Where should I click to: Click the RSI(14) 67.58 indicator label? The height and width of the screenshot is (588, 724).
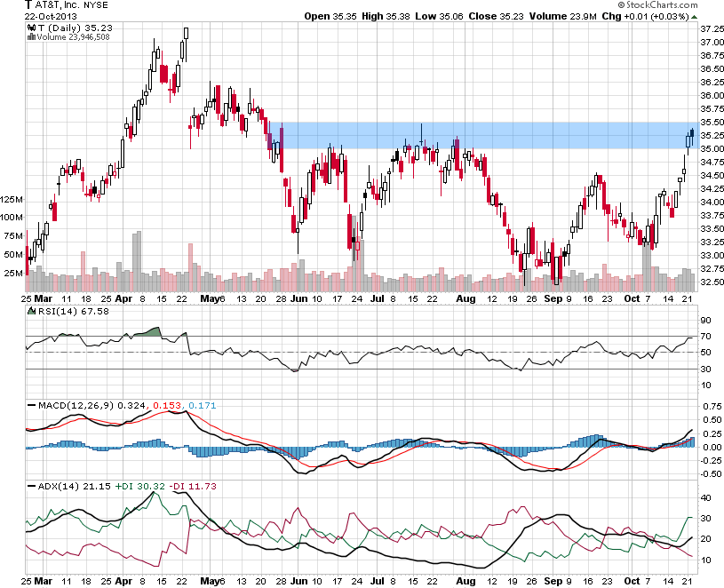tap(74, 311)
